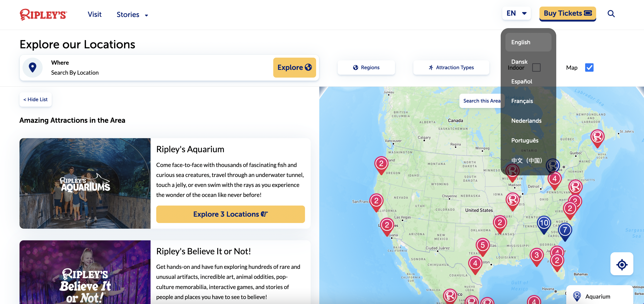
Task: Click the yellow Explore button
Action: click(294, 67)
